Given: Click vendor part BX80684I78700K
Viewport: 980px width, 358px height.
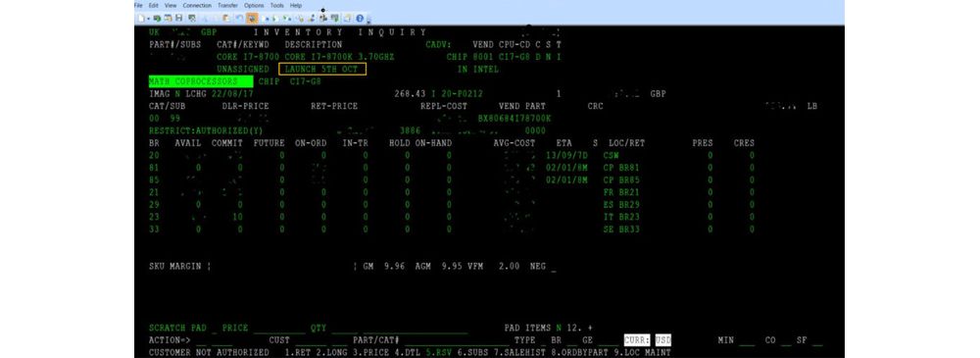Looking at the screenshot, I should point(514,119).
